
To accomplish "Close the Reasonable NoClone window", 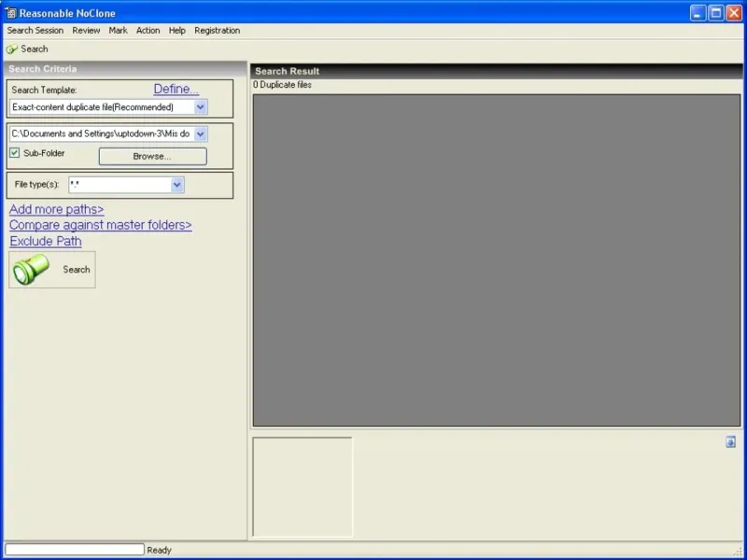I will click(734, 13).
